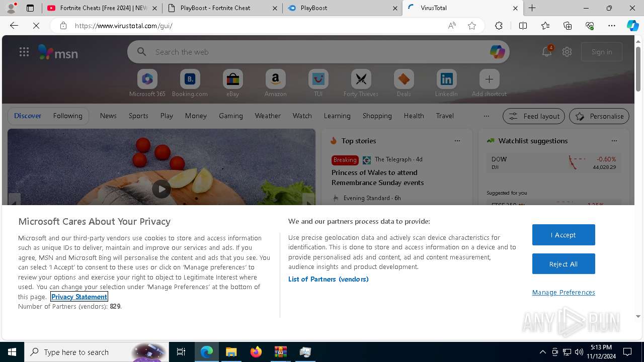Play the featured video

point(162,189)
